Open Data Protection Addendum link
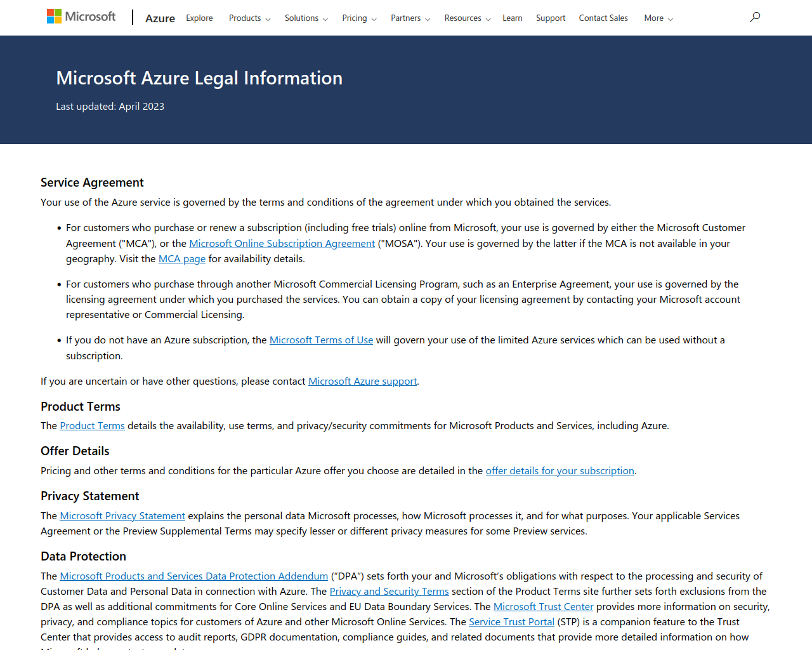This screenshot has width=812, height=650. (x=194, y=576)
